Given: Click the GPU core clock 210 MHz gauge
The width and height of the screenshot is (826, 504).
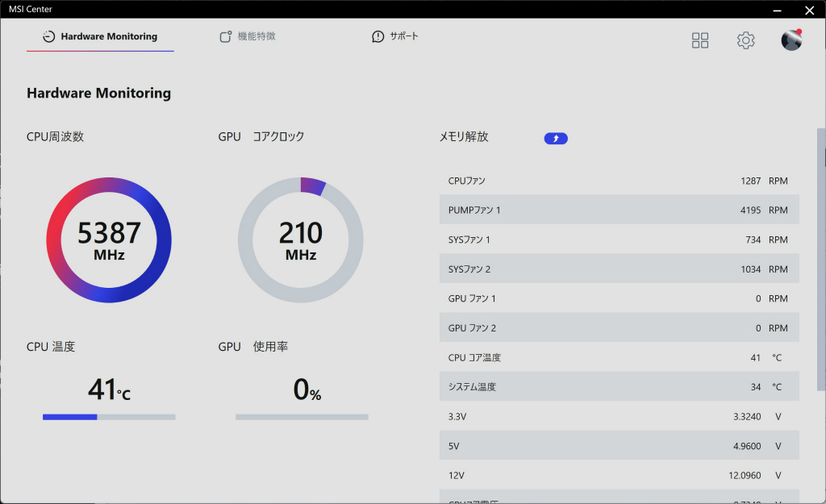Looking at the screenshot, I should [301, 240].
